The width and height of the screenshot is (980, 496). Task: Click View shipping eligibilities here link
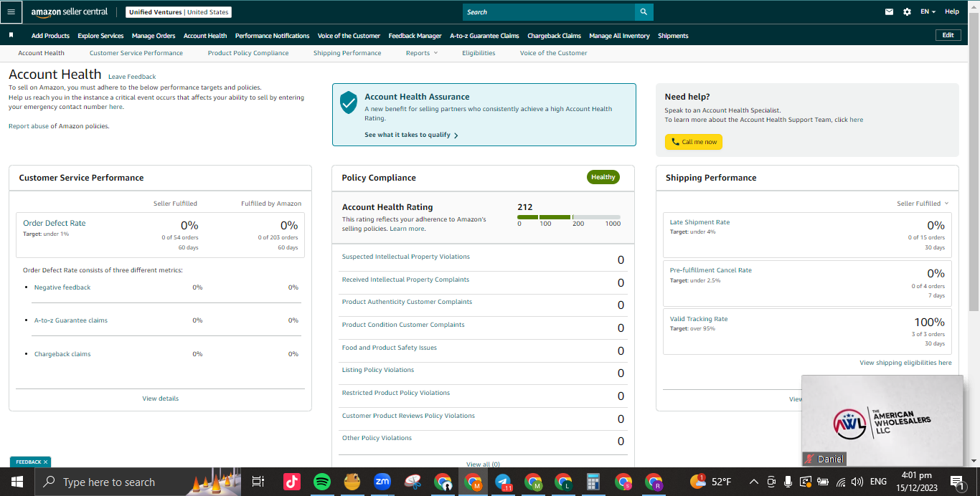tap(905, 363)
